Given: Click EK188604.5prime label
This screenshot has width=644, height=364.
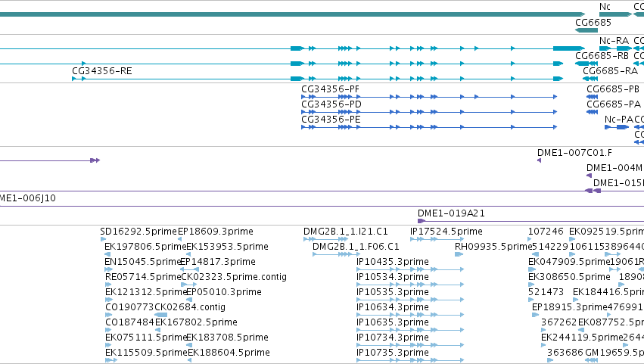Looking at the screenshot, I should 229,353.
